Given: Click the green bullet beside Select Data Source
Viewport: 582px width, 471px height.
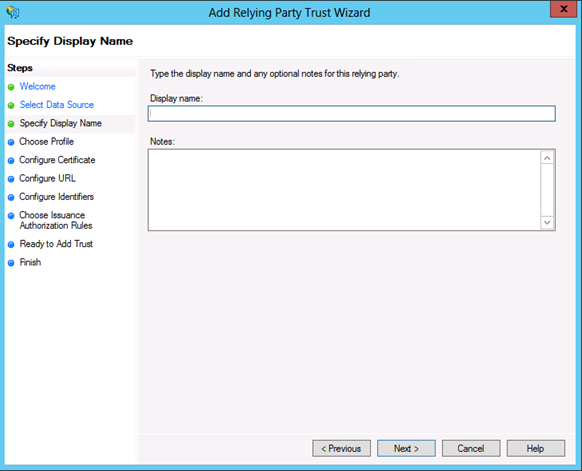Looking at the screenshot, I should click(x=11, y=105).
